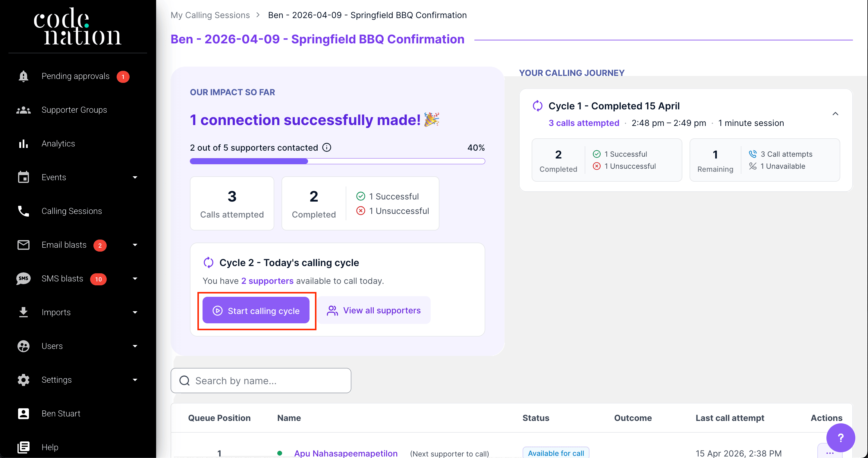Image resolution: width=868 pixels, height=458 pixels.
Task: Focus the Search by name field
Action: click(261, 381)
